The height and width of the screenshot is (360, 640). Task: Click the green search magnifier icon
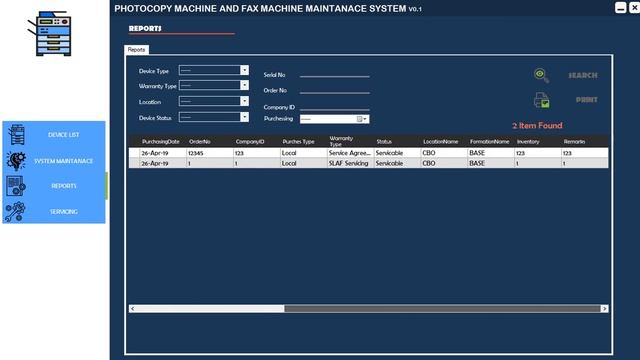(541, 75)
